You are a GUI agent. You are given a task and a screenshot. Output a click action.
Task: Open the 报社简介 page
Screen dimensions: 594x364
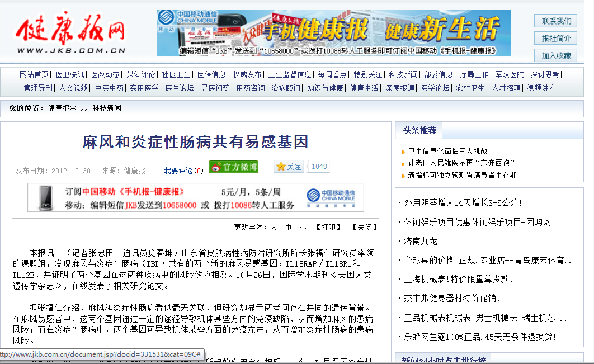pyautogui.click(x=556, y=38)
